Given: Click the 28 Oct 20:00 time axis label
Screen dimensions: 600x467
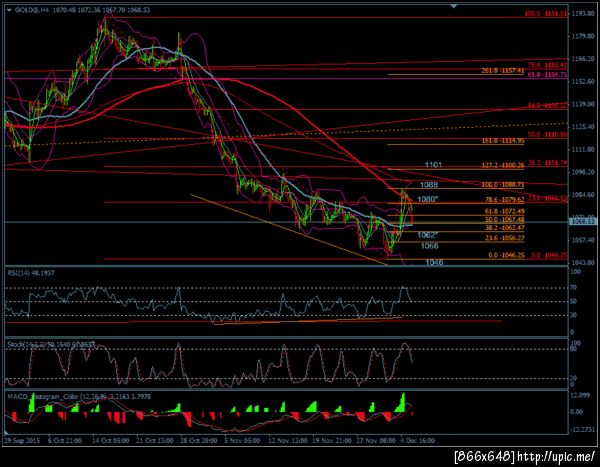Looking at the screenshot, I should 199,441.
